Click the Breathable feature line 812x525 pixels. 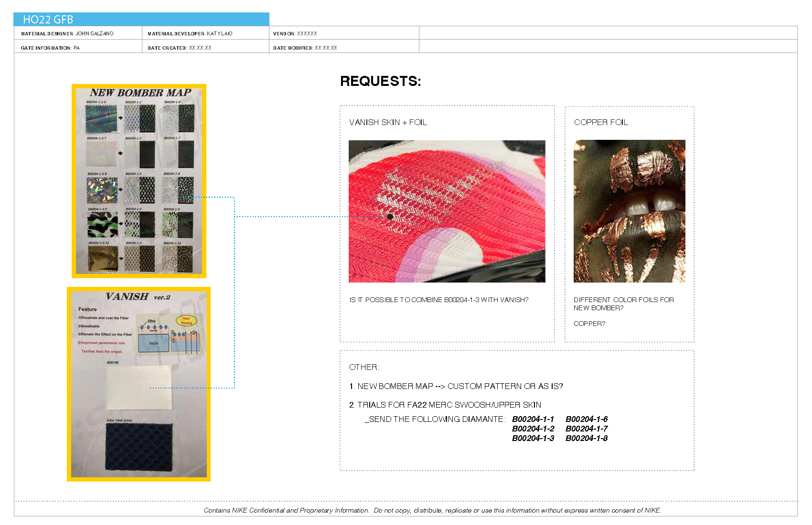point(89,326)
